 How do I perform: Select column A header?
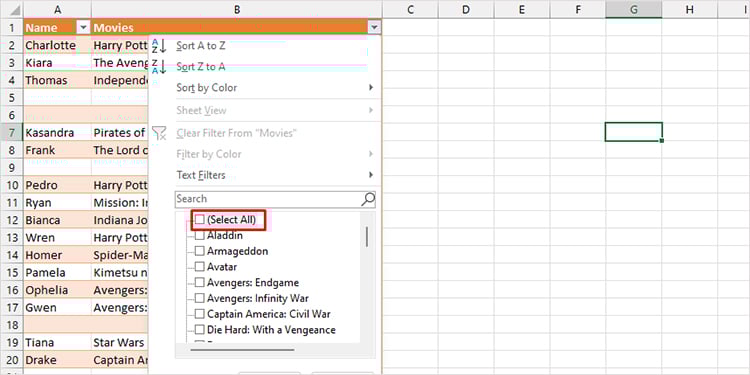coord(57,9)
